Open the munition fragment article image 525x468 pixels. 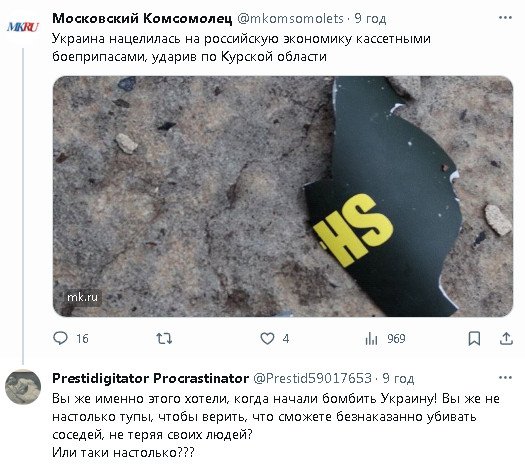283,196
